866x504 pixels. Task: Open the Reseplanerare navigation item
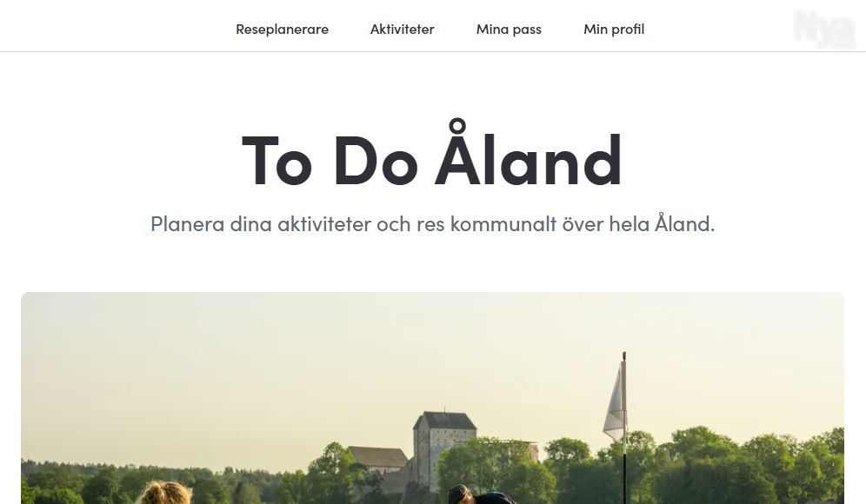tap(282, 30)
